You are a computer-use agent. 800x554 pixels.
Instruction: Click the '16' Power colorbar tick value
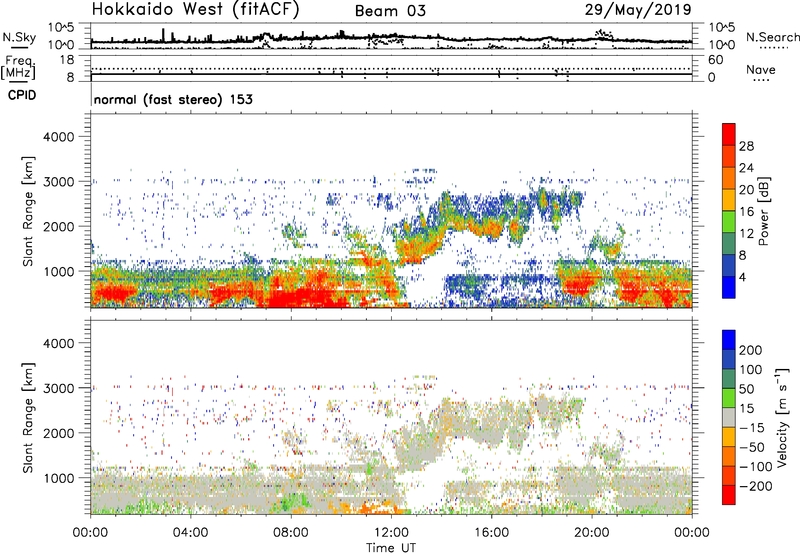coord(746,212)
